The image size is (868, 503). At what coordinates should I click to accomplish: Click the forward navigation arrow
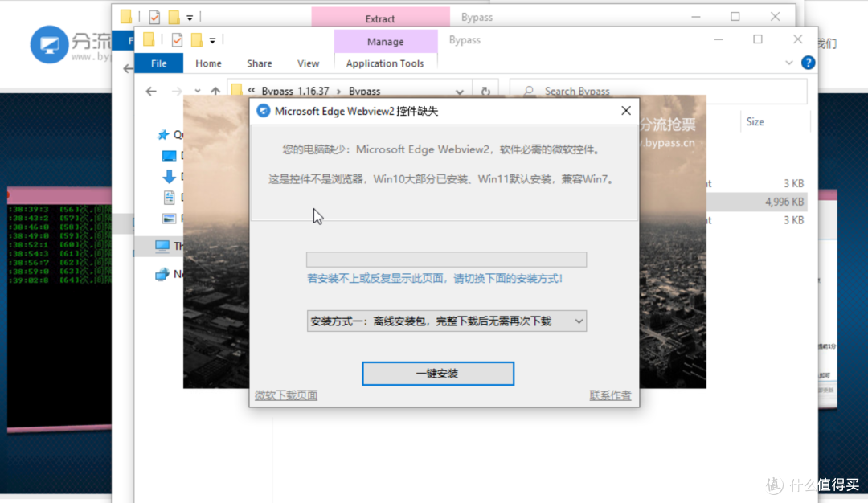[x=177, y=92]
